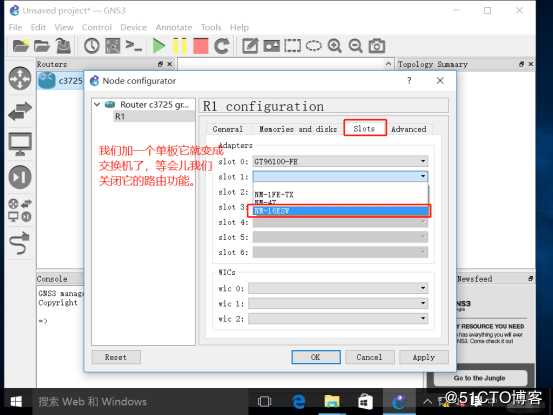Screen dimensions: 553x415
Task: Click the zoom out magnifier icon
Action: [356, 46]
